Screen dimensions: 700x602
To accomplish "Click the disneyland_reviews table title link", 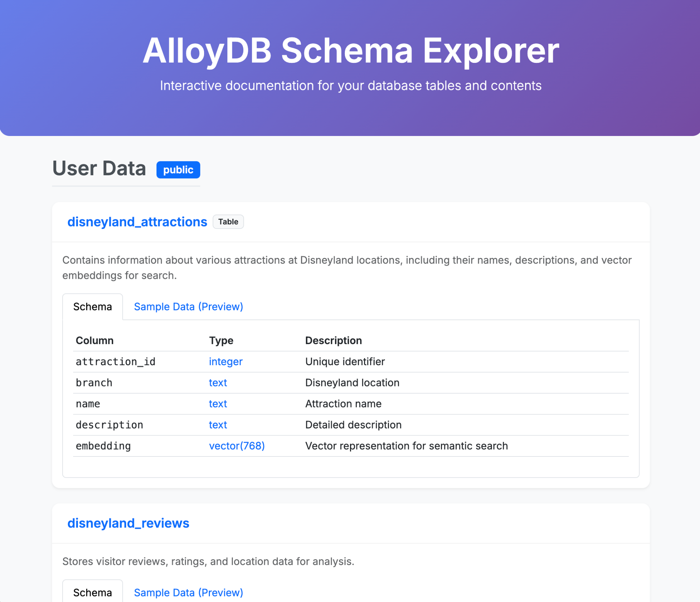I will click(x=128, y=523).
